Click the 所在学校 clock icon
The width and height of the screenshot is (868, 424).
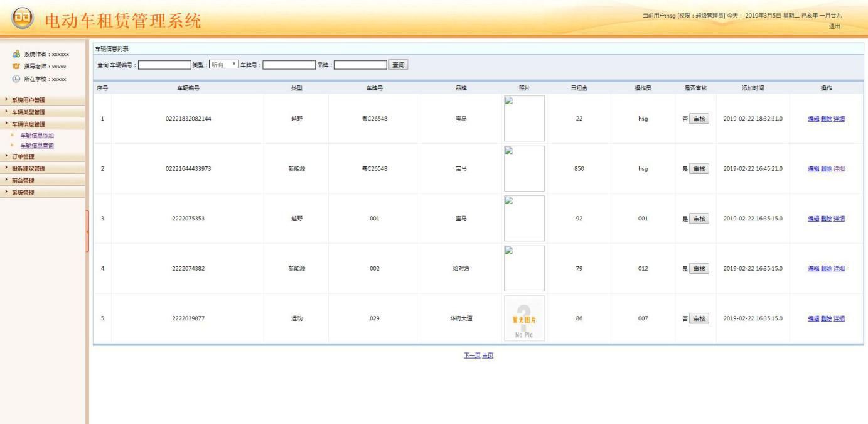pyautogui.click(x=16, y=79)
